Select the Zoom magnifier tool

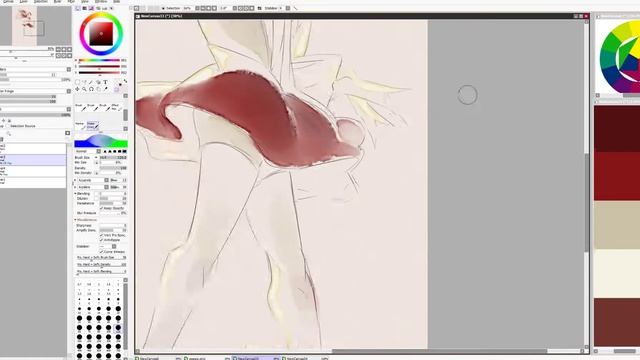(84, 89)
